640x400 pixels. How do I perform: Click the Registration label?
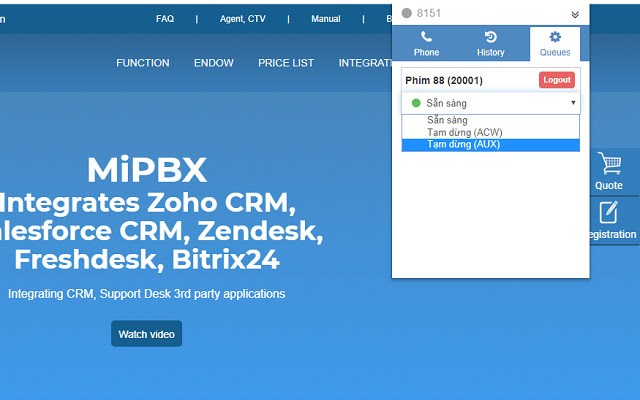point(612,234)
